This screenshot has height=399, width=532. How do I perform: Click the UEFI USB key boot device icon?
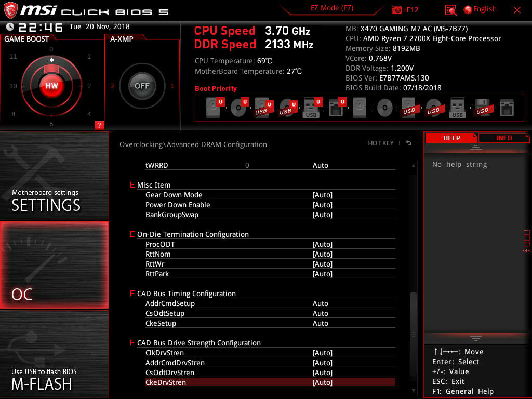pos(312,108)
